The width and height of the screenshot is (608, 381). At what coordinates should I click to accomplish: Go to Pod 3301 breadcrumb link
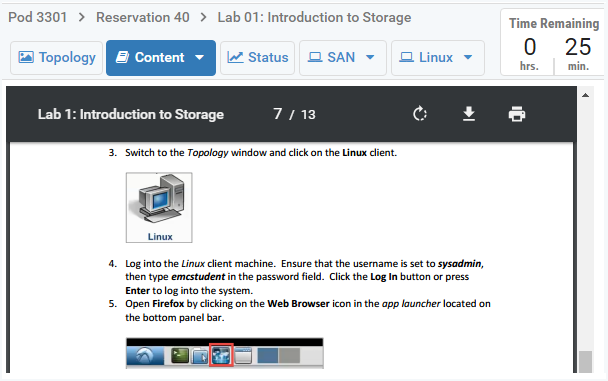tap(38, 17)
